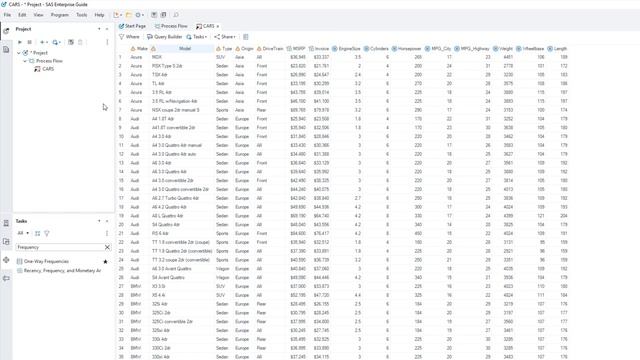Open the Share dropdown
Image resolution: width=640 pixels, height=360 pixels.
coord(224,37)
